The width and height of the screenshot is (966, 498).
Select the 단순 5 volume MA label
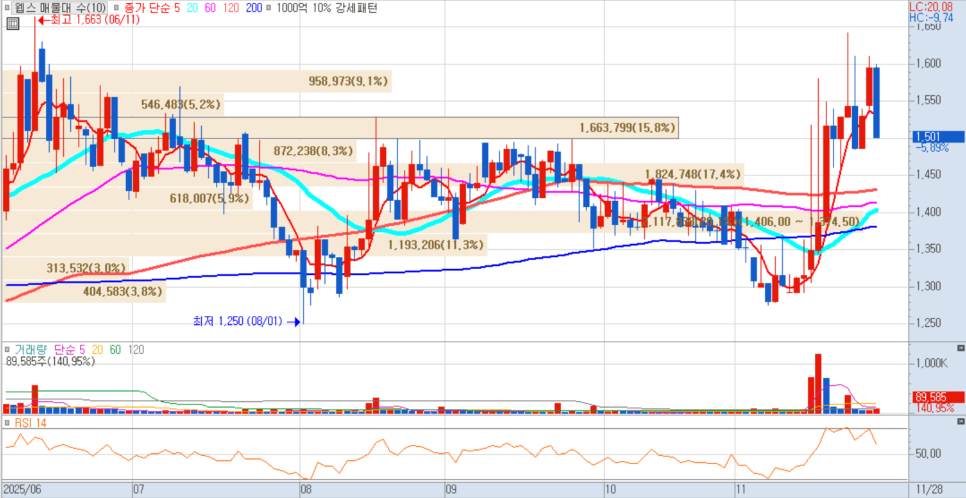click(71, 349)
